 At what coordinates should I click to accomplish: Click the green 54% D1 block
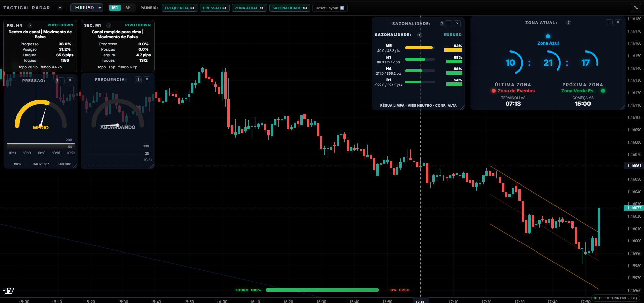click(x=454, y=85)
